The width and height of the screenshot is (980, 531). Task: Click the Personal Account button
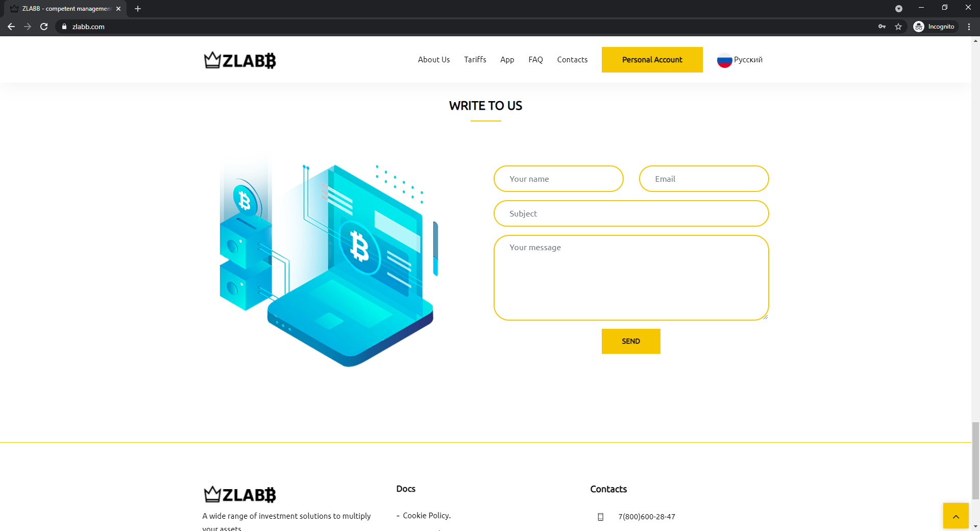coord(652,60)
